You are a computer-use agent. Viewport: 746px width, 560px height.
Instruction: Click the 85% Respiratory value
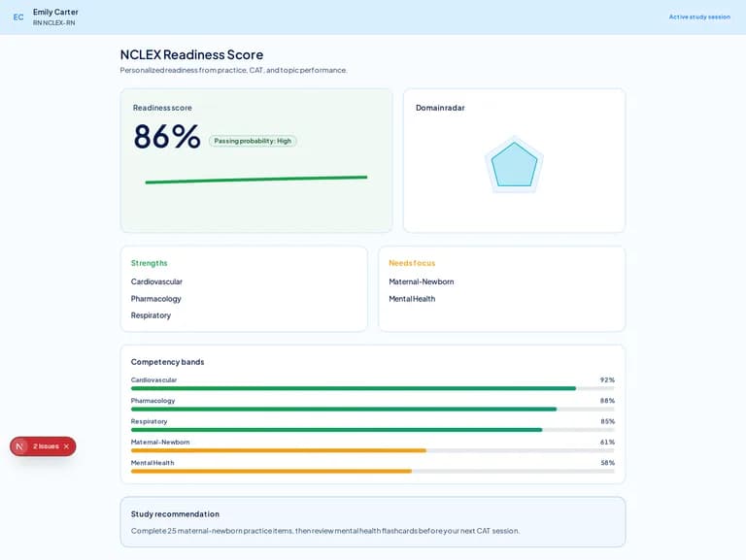tap(607, 421)
